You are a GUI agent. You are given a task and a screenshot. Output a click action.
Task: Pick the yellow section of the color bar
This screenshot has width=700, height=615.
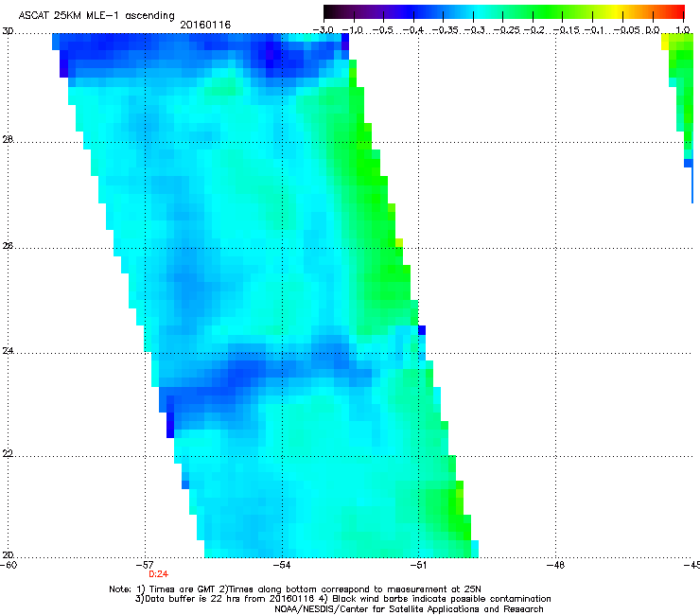(x=616, y=12)
